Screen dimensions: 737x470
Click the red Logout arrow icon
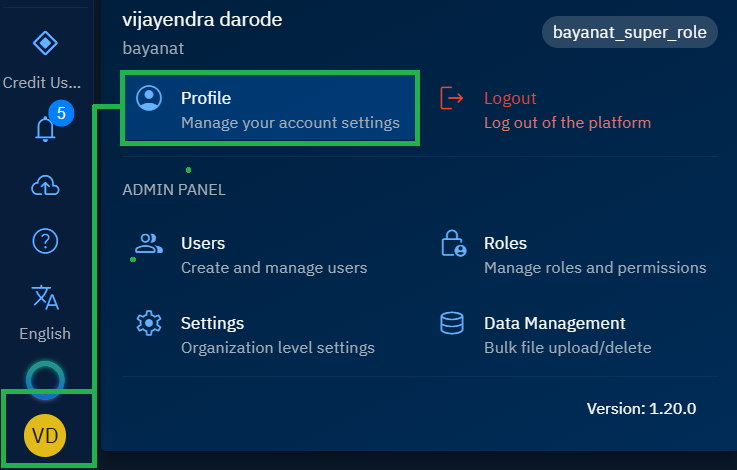click(453, 98)
